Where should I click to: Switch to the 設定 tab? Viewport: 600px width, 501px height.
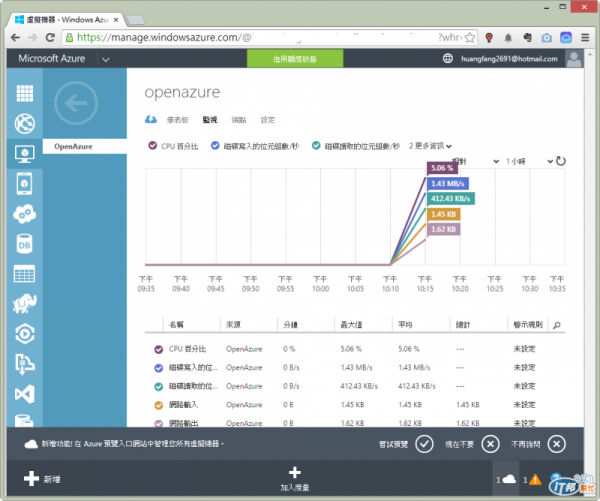coord(268,120)
